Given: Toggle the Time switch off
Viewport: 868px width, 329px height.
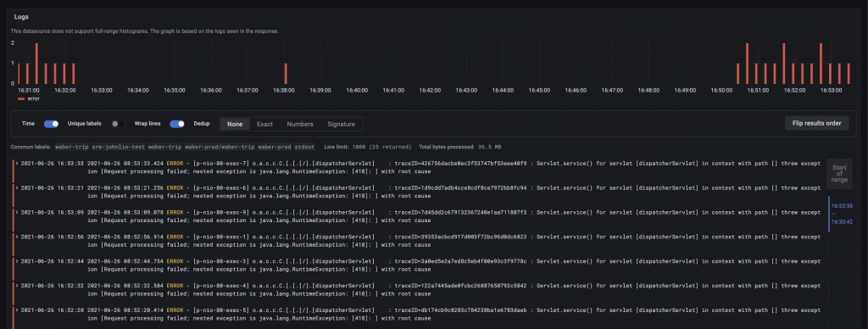Looking at the screenshot, I should (51, 124).
